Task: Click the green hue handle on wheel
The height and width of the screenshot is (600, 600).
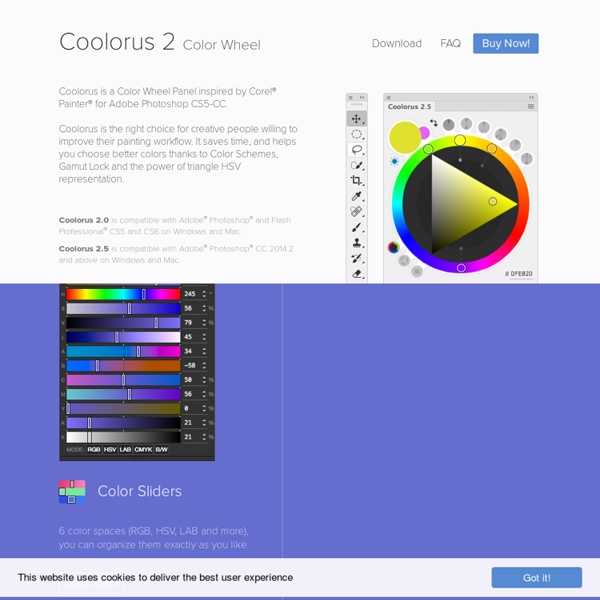Action: click(428, 149)
